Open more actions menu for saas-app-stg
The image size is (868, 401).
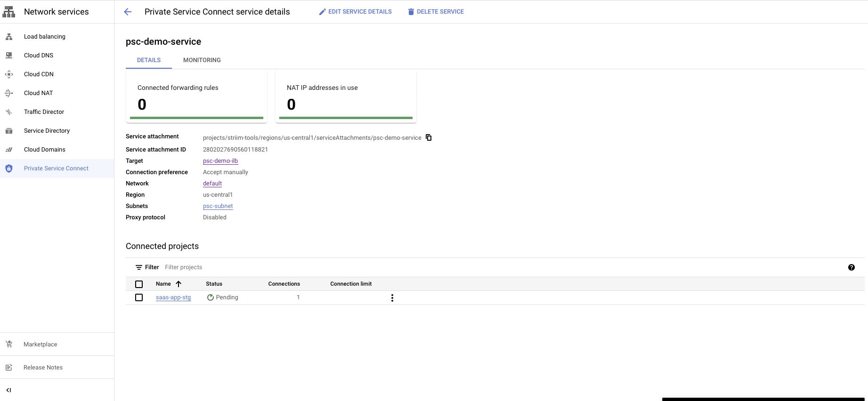pos(392,298)
